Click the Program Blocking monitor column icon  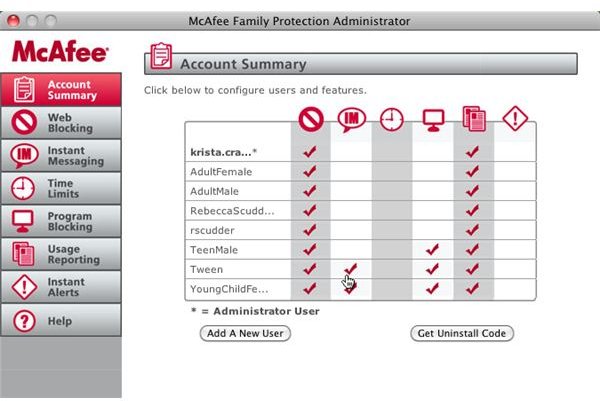(433, 120)
